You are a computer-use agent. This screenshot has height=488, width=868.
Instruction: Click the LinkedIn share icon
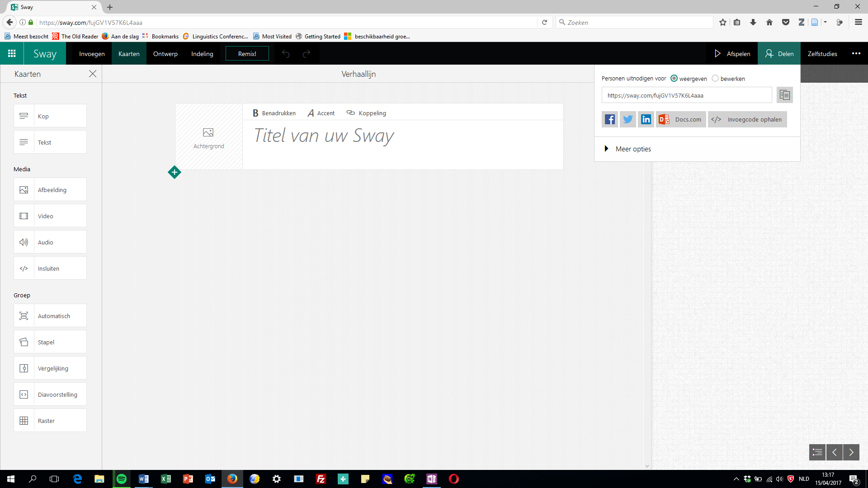tap(646, 119)
